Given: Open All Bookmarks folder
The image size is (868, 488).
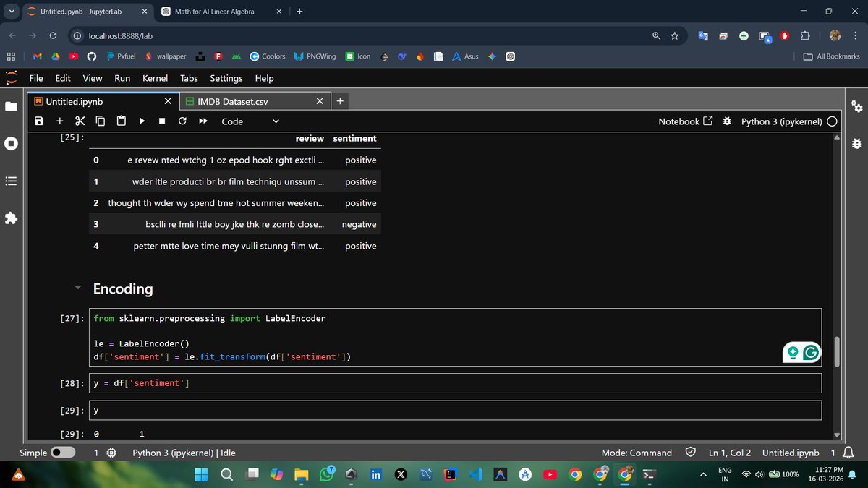Looking at the screenshot, I should (832, 56).
